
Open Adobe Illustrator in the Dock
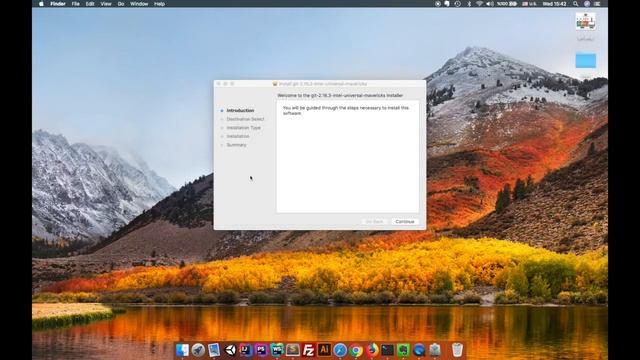(324, 350)
